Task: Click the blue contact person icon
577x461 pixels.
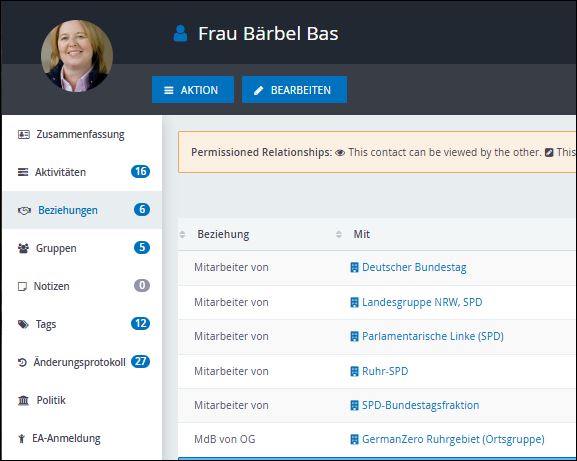Action: (180, 33)
